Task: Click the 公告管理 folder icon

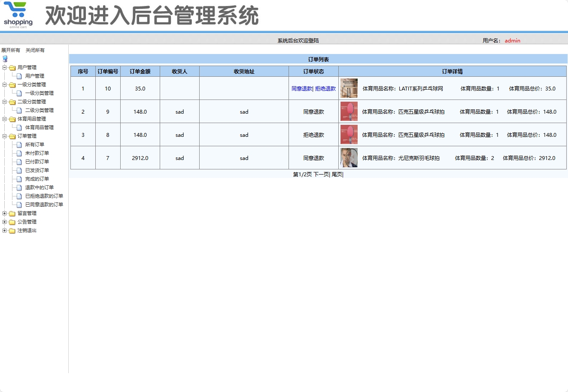Action: (x=11, y=222)
